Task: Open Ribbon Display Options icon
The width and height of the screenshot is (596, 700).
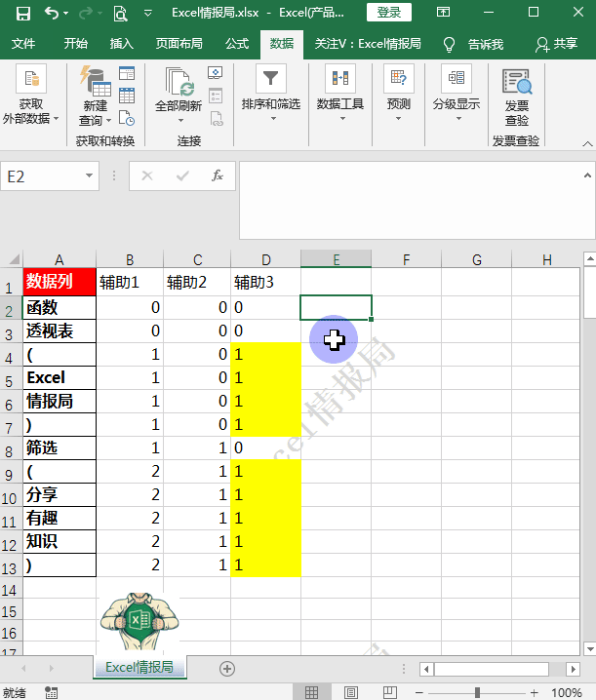Action: pos(443,12)
